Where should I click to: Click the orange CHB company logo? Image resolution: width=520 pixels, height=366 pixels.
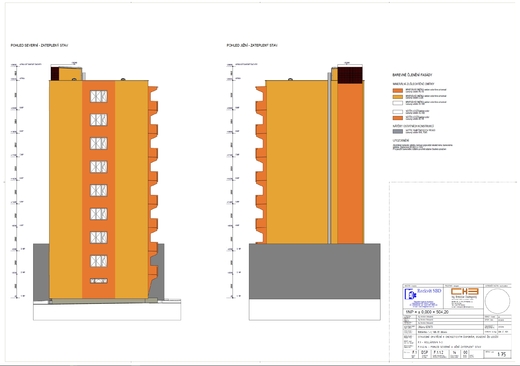click(x=465, y=291)
